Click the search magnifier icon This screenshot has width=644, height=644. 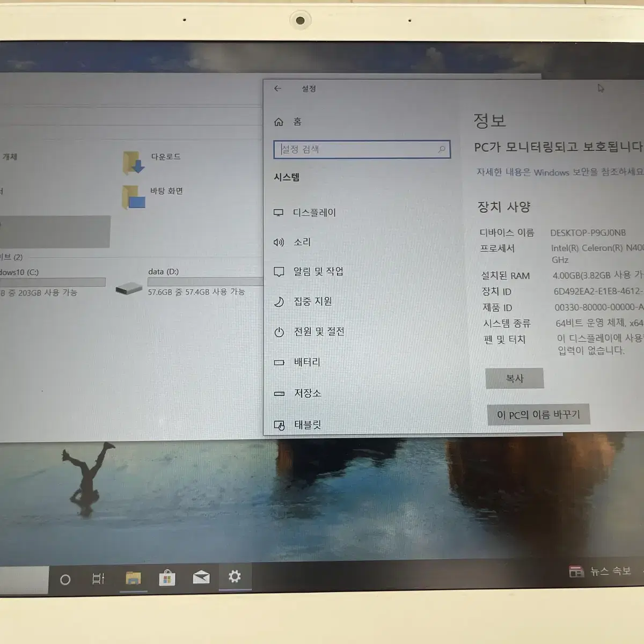tap(442, 149)
